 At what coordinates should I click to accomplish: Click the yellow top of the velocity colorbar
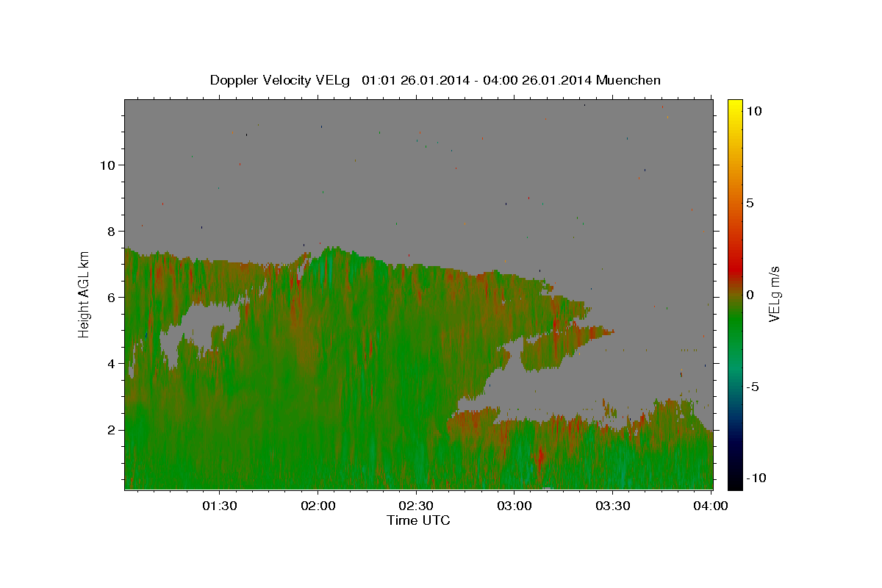tap(735, 104)
